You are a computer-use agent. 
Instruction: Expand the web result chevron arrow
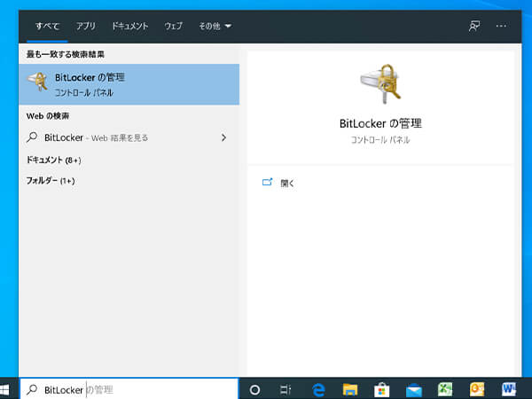pos(223,137)
